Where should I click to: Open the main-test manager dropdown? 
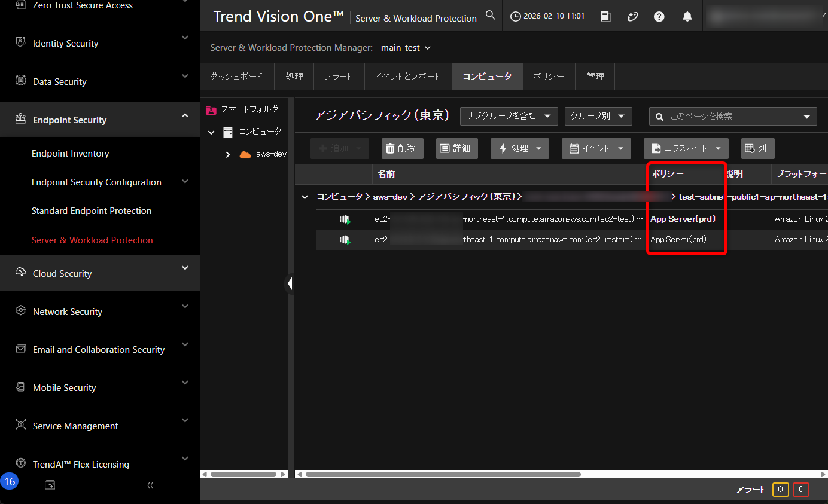406,48
